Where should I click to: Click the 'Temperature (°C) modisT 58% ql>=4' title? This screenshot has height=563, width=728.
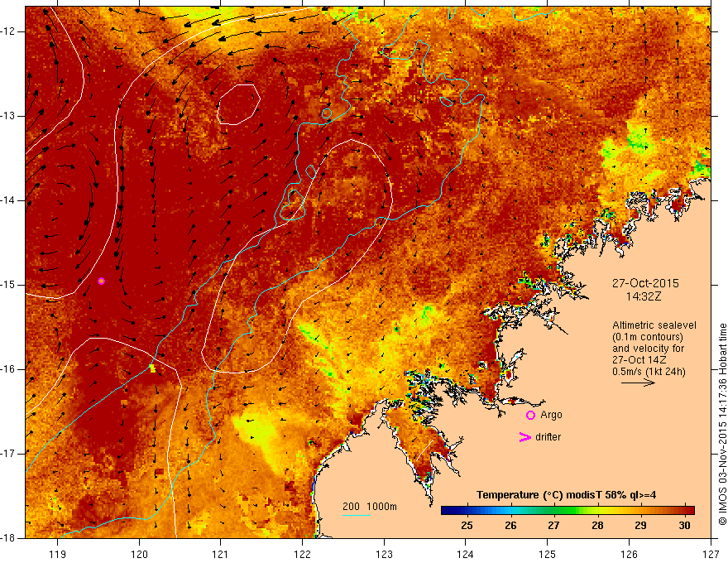pyautogui.click(x=566, y=495)
